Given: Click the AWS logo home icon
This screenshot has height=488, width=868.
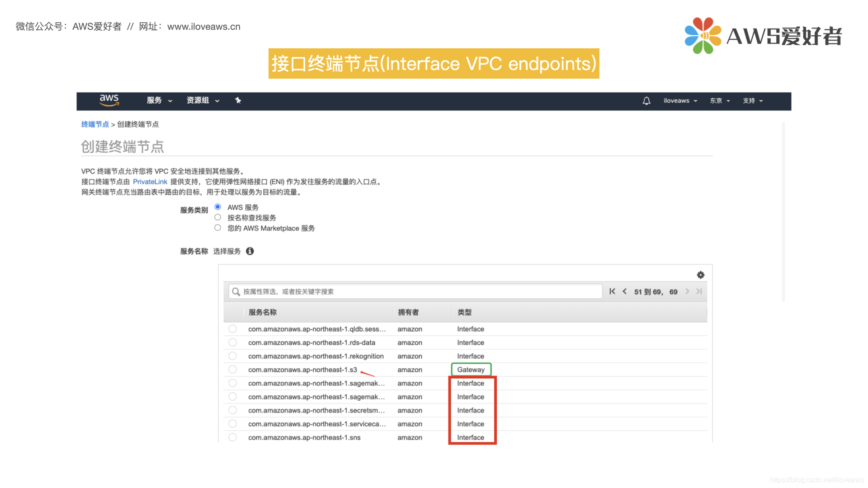Looking at the screenshot, I should click(x=109, y=100).
